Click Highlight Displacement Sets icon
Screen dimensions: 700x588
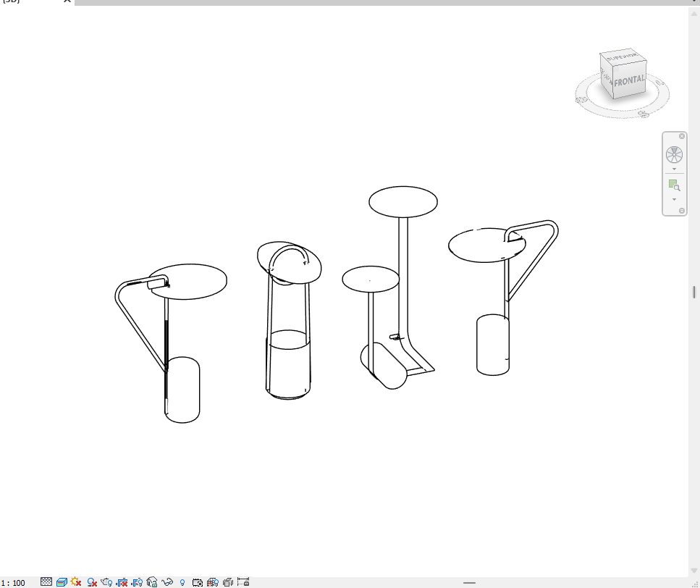(228, 582)
